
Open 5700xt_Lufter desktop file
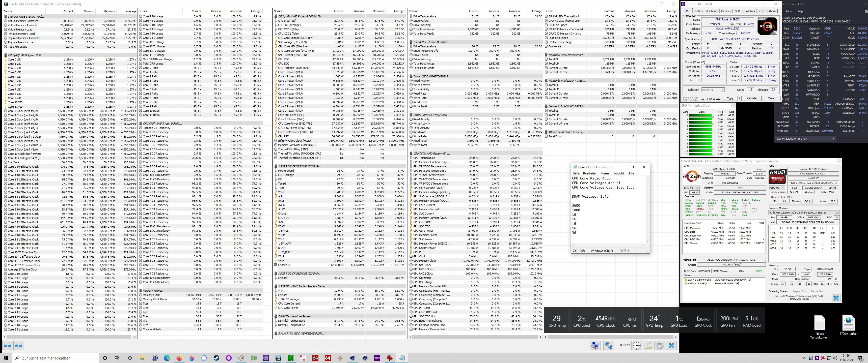[x=849, y=325]
